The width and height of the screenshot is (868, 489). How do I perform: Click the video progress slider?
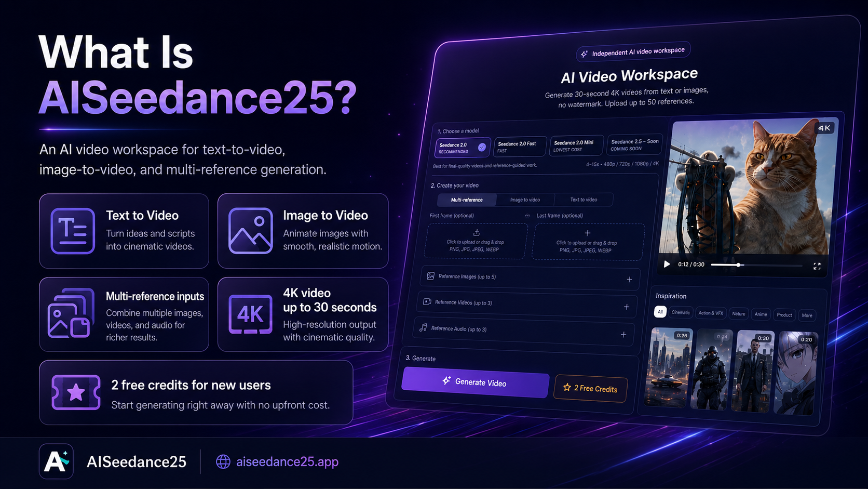(756, 265)
